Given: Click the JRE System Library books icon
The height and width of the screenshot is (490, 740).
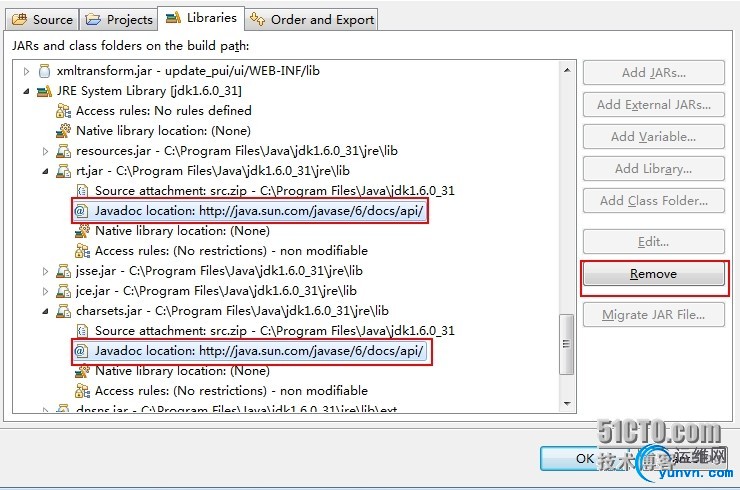Looking at the screenshot, I should pos(44,91).
